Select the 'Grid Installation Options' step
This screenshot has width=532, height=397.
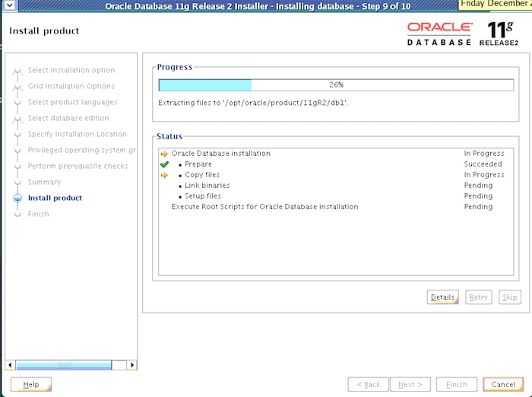click(71, 86)
